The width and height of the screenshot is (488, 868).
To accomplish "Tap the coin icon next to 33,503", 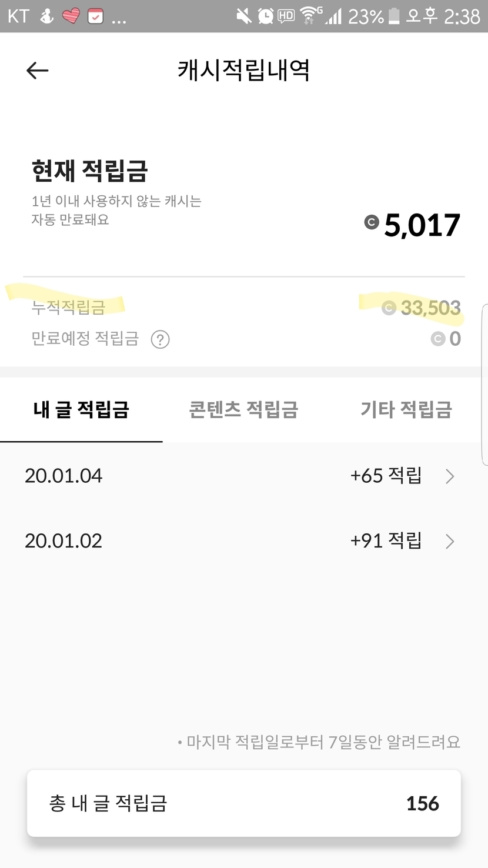I will [x=389, y=308].
